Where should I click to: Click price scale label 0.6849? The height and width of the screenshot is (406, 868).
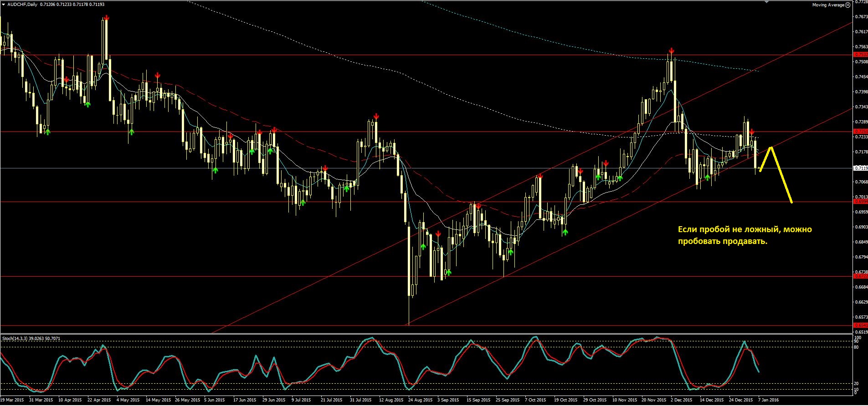[861, 242]
